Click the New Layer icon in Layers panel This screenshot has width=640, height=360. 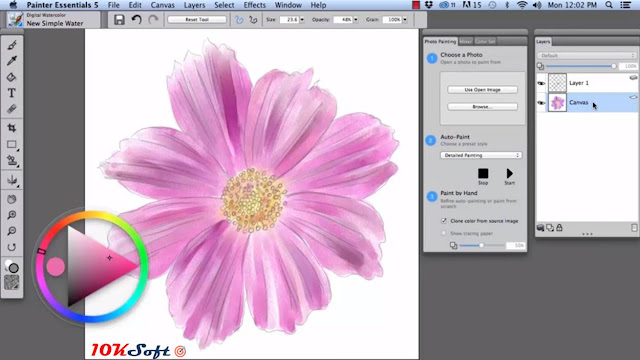click(540, 228)
